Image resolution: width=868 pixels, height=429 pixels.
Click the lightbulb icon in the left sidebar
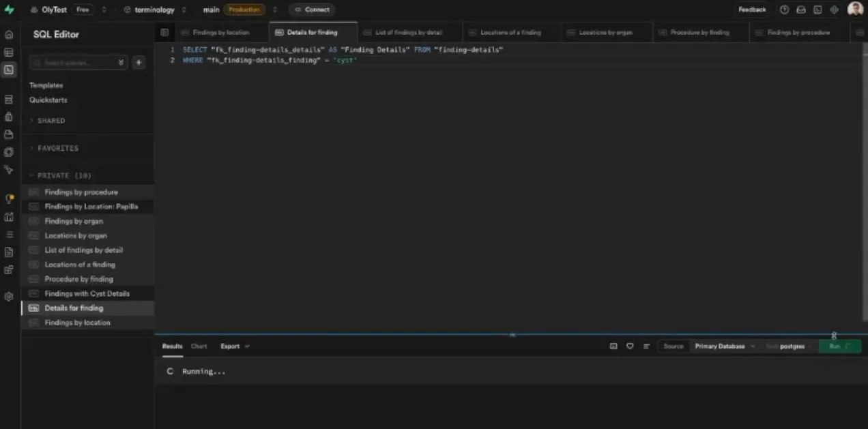[9, 198]
